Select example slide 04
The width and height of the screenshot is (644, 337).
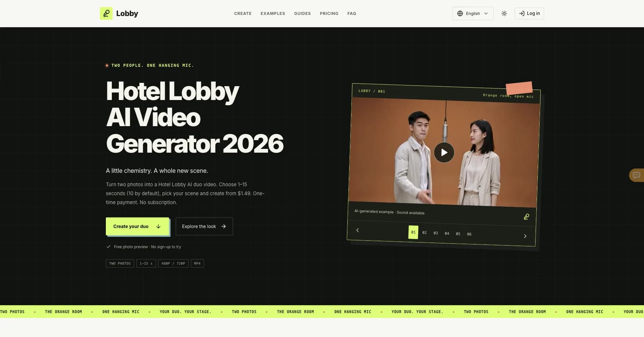point(447,233)
